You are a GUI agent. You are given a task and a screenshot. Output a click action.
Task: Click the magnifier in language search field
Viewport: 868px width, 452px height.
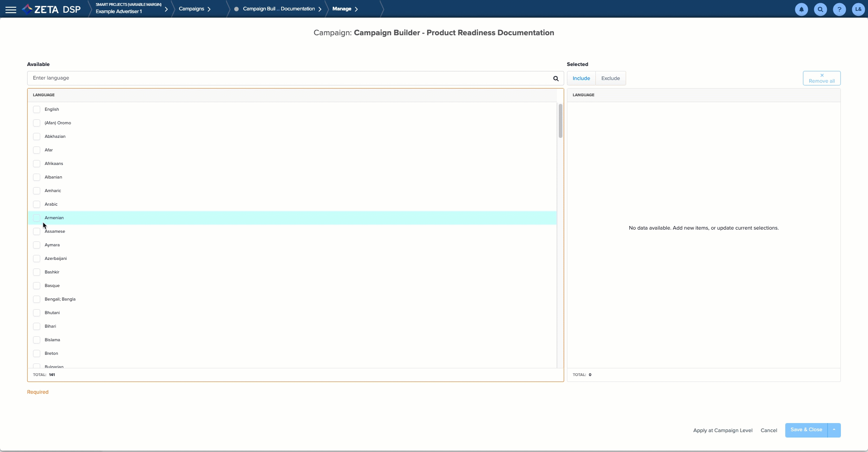pyautogui.click(x=556, y=79)
